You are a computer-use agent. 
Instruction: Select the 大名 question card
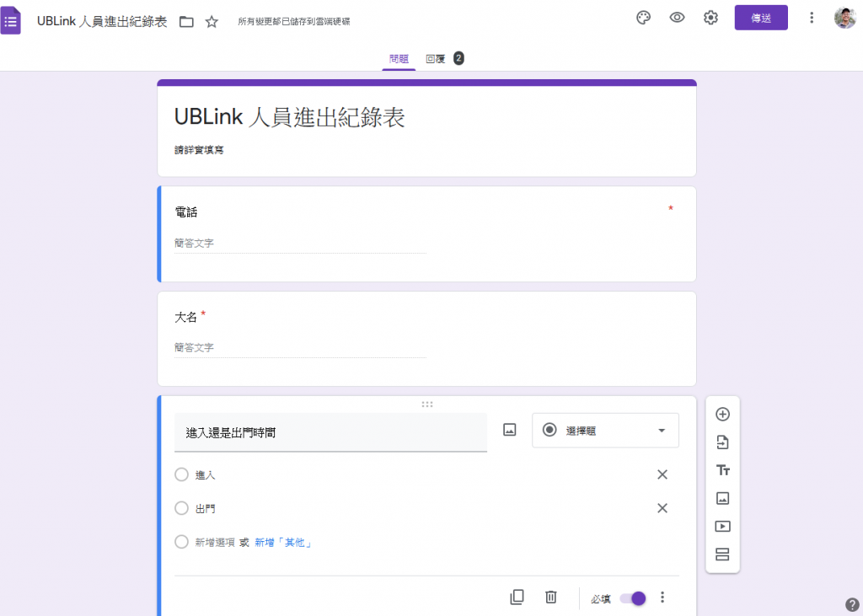point(426,339)
